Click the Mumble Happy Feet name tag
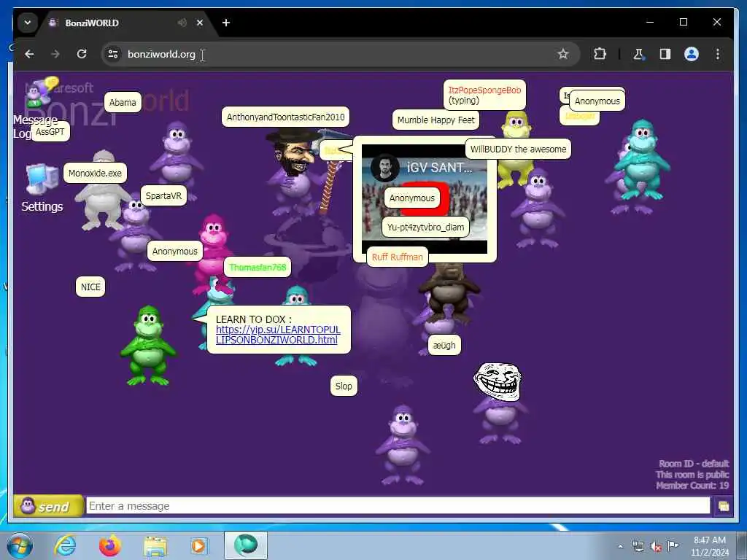The height and width of the screenshot is (560, 747). pyautogui.click(x=436, y=120)
